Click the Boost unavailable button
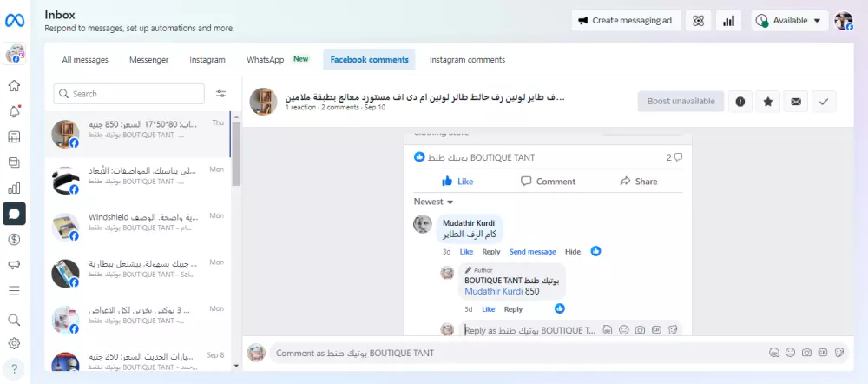This screenshot has height=384, width=868. click(x=681, y=102)
